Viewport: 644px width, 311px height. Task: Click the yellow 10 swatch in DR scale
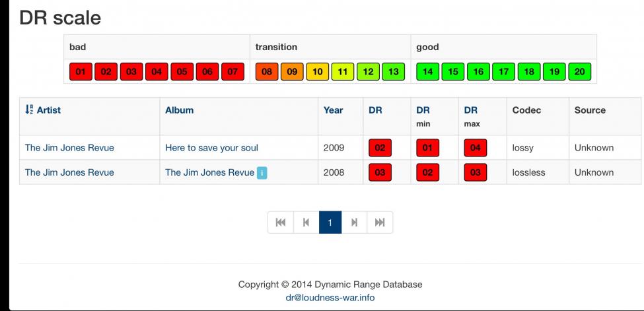[318, 71]
